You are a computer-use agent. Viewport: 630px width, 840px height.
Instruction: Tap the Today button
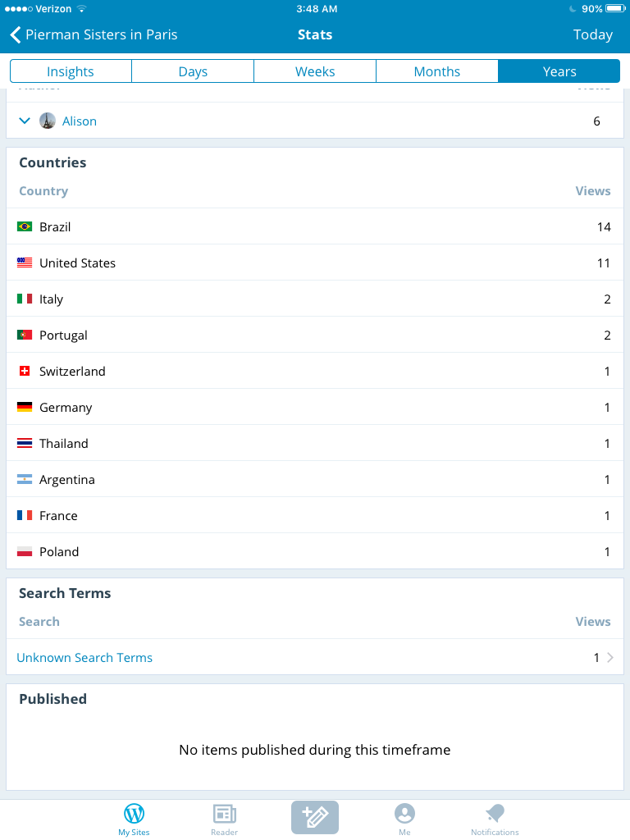(592, 35)
